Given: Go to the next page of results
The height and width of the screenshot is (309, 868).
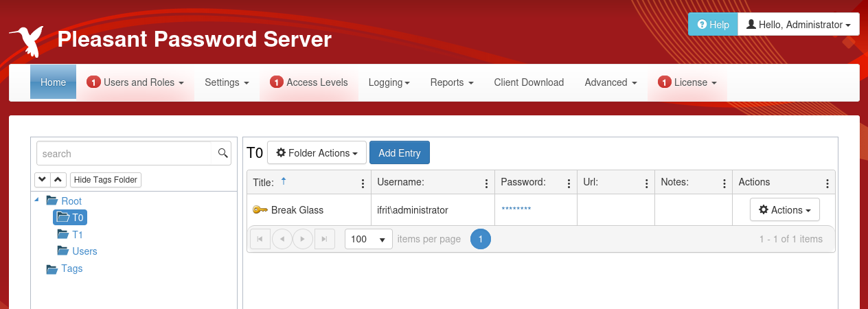Looking at the screenshot, I should (303, 239).
